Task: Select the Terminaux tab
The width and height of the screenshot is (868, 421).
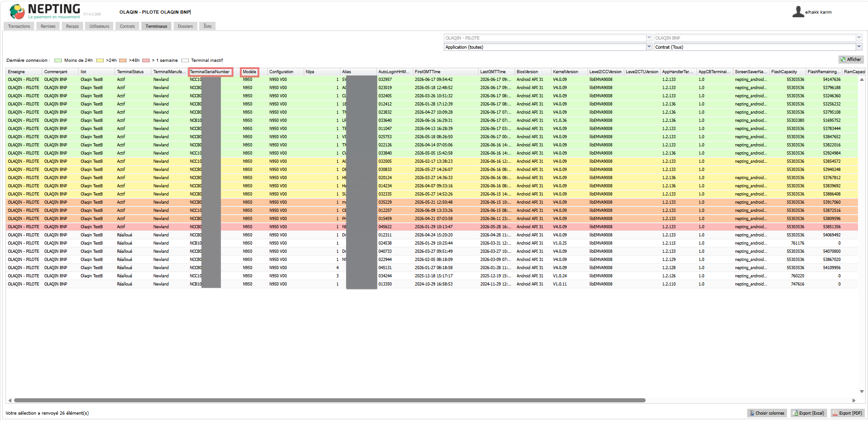Action: [x=156, y=26]
